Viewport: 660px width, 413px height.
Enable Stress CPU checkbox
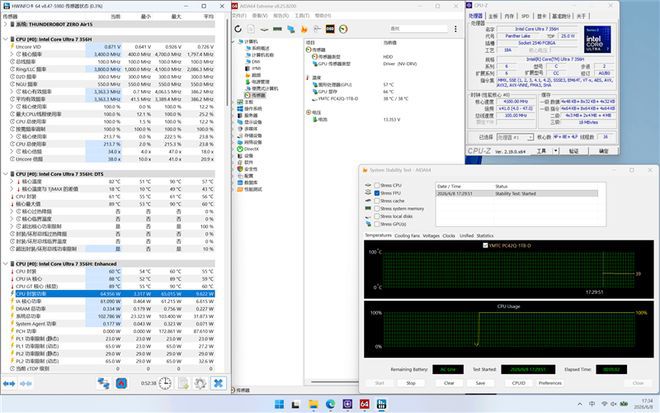tap(377, 185)
